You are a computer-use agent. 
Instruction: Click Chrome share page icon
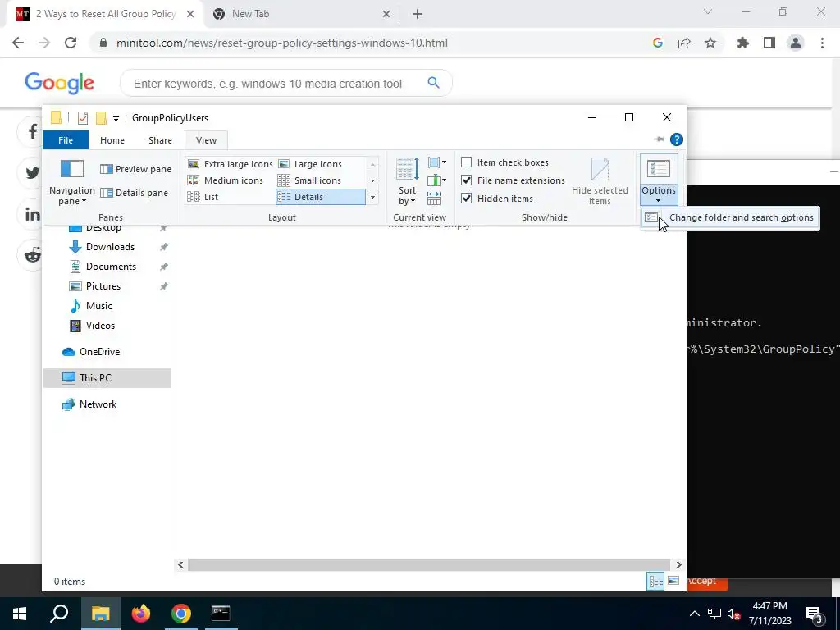click(x=684, y=43)
